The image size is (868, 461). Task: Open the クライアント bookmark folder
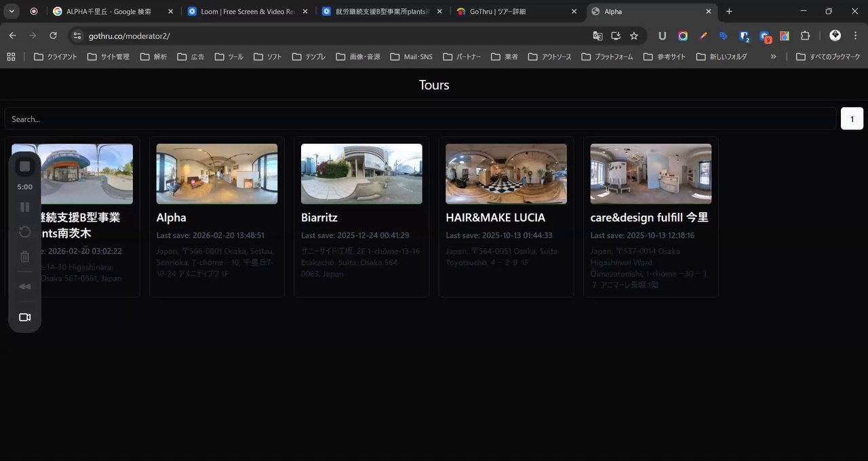point(55,57)
